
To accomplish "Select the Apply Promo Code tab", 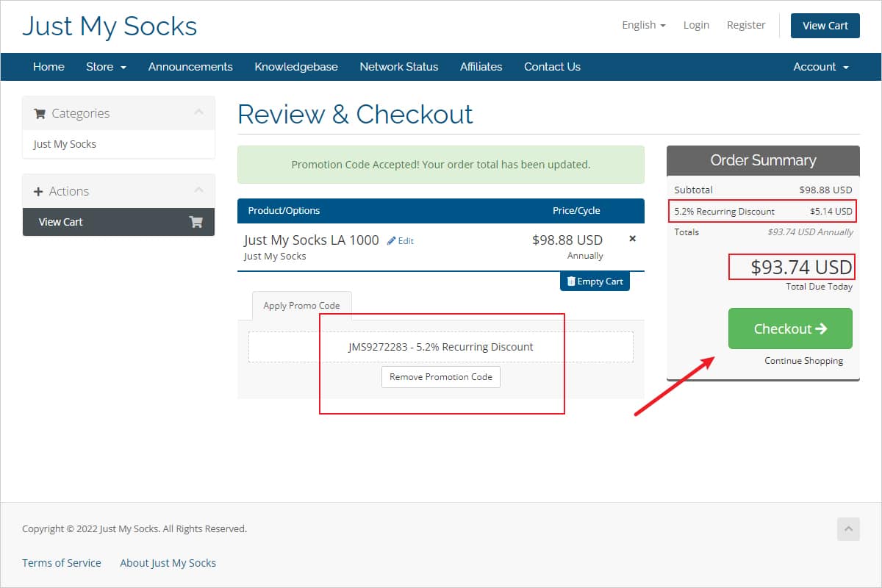I will click(x=301, y=306).
